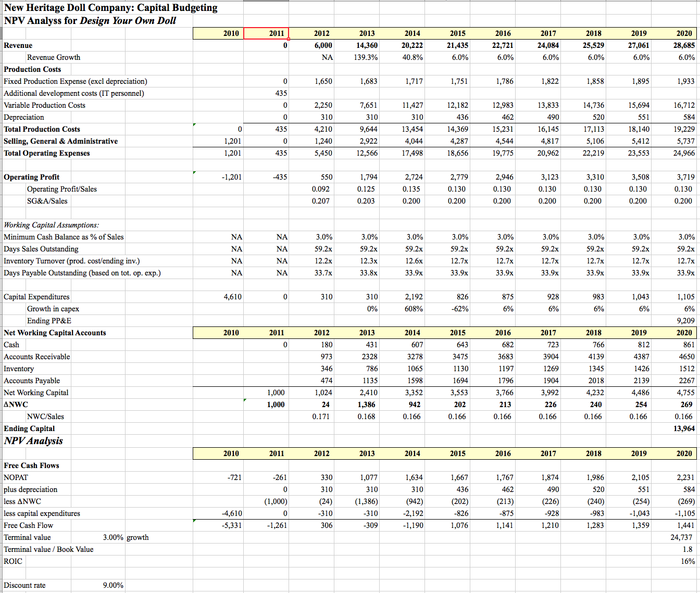Click the 2010 header in Net Working Capital Accounts
Screen dimensions: 700x593
(x=231, y=333)
